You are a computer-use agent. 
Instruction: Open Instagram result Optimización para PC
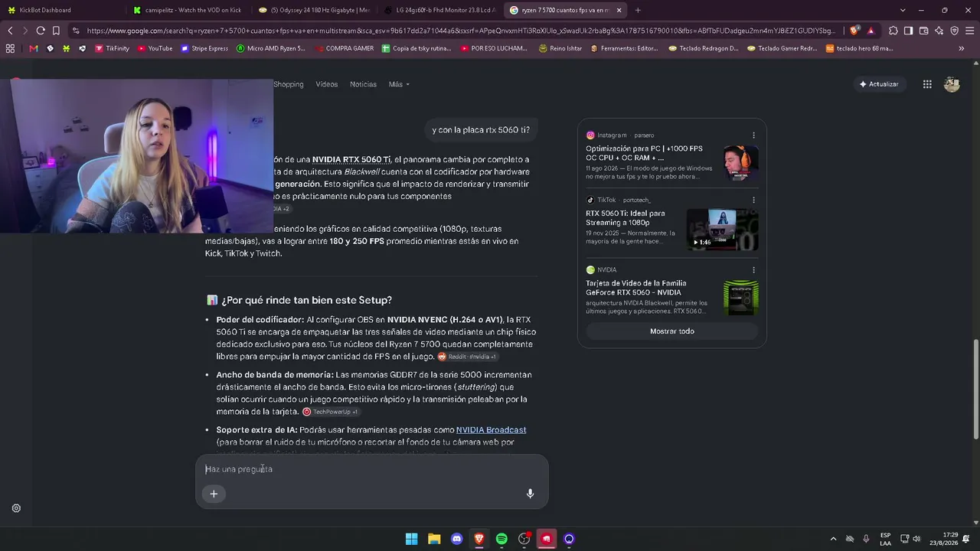click(644, 153)
